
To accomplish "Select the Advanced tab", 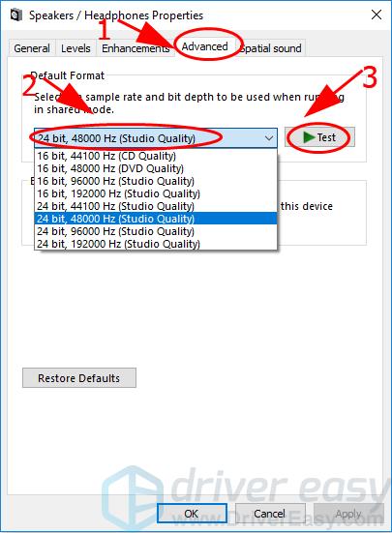I will (204, 46).
